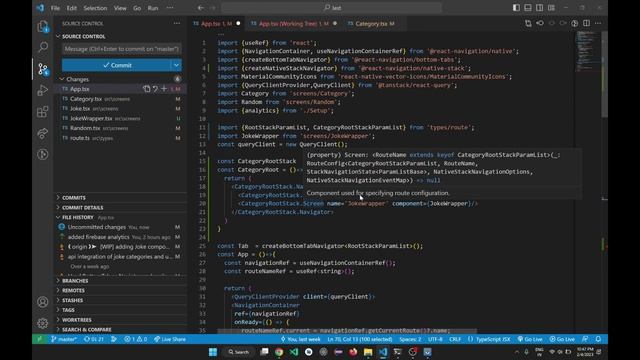The image size is (640, 360).
Task: Split the editor to the right
Action: coord(587,23)
